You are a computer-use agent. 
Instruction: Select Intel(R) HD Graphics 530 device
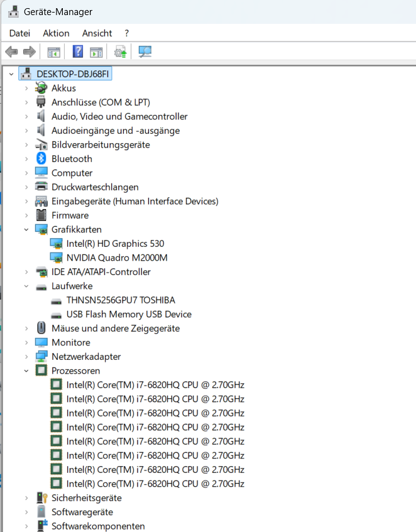115,244
